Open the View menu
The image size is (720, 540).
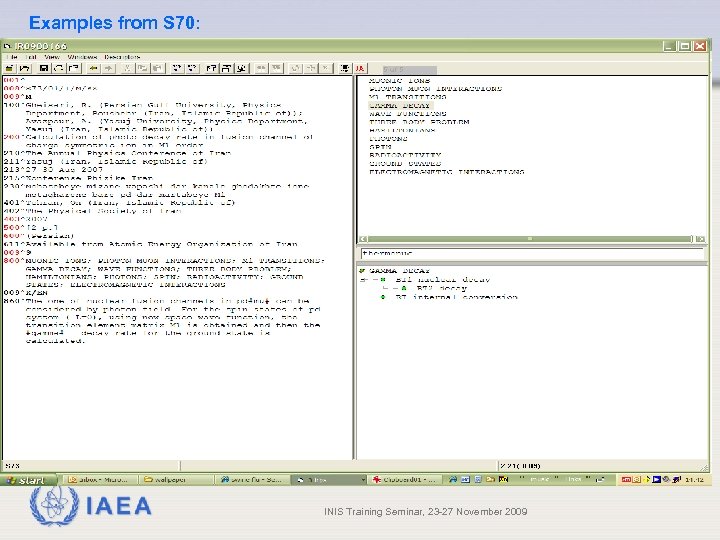(x=52, y=57)
